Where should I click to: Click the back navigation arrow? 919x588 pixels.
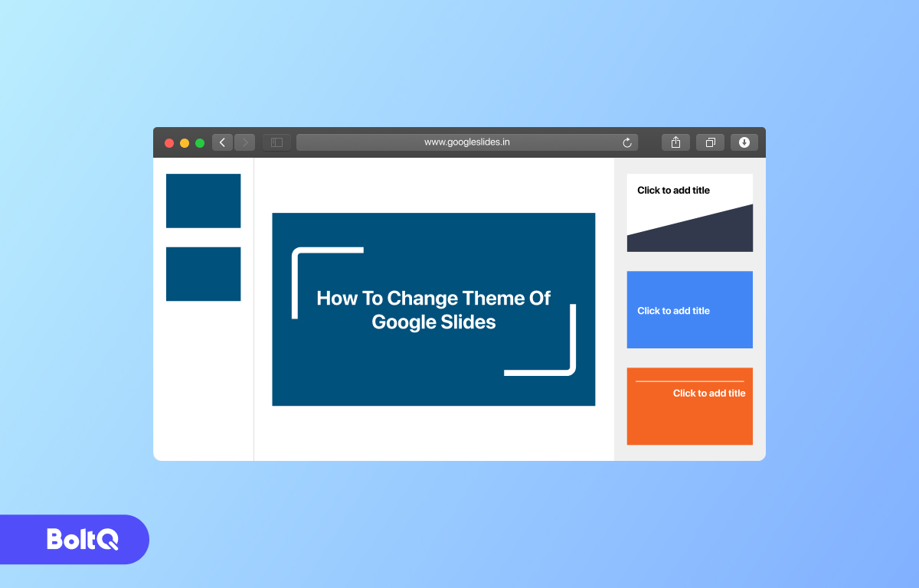coord(222,142)
